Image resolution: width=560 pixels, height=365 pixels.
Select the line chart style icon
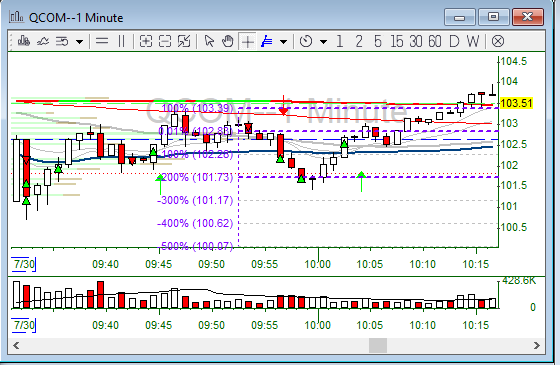(x=43, y=41)
